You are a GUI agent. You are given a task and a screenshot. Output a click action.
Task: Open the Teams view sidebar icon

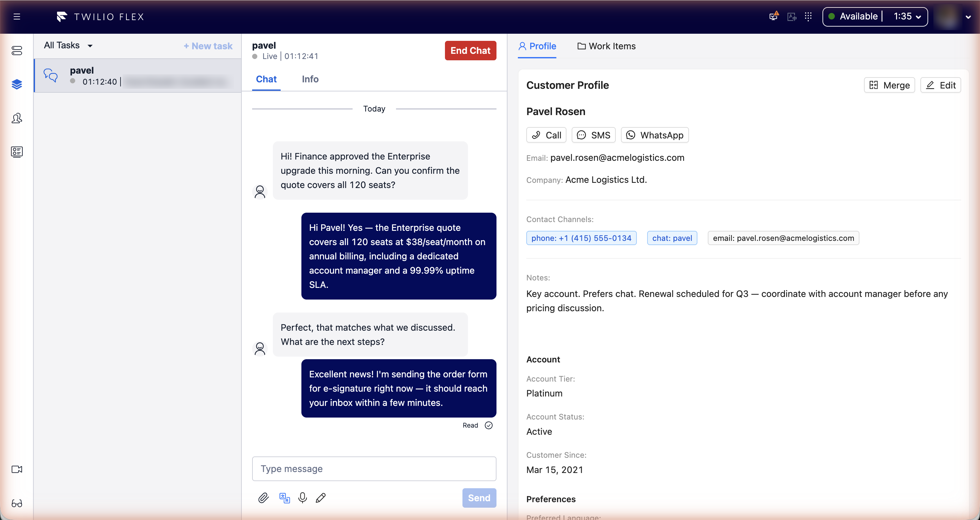(x=17, y=118)
